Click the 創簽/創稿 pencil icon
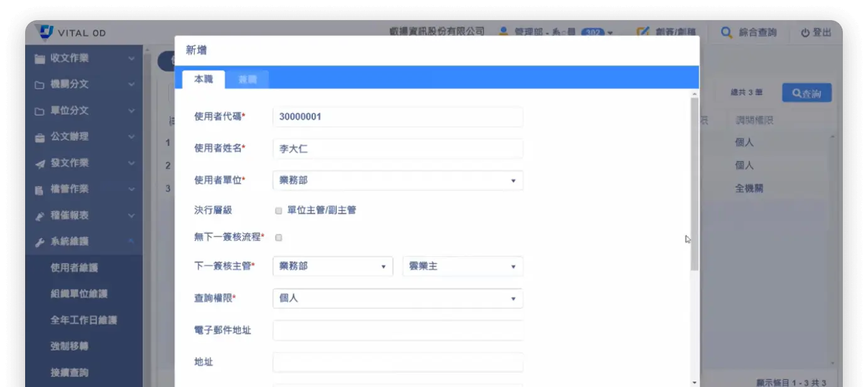This screenshot has width=868, height=387. click(642, 31)
